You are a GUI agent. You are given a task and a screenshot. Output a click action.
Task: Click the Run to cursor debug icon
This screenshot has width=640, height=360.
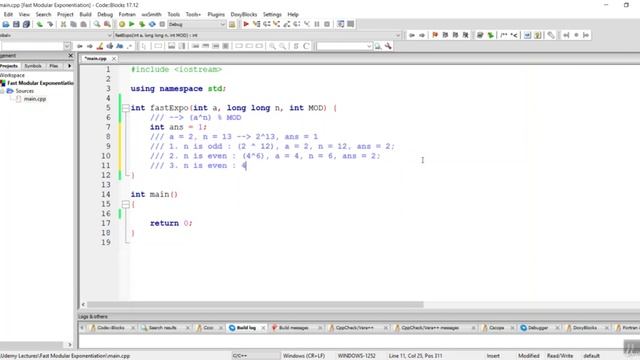pyautogui.click(x=256, y=24)
